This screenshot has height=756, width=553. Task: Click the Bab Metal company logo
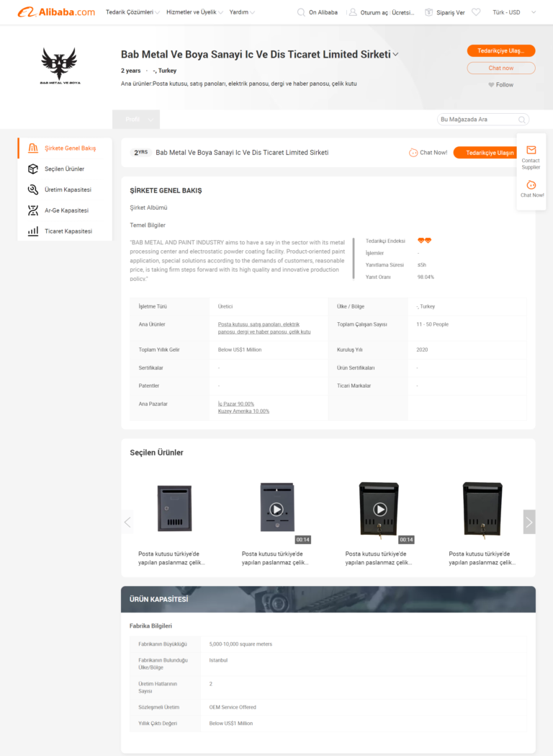coord(60,66)
